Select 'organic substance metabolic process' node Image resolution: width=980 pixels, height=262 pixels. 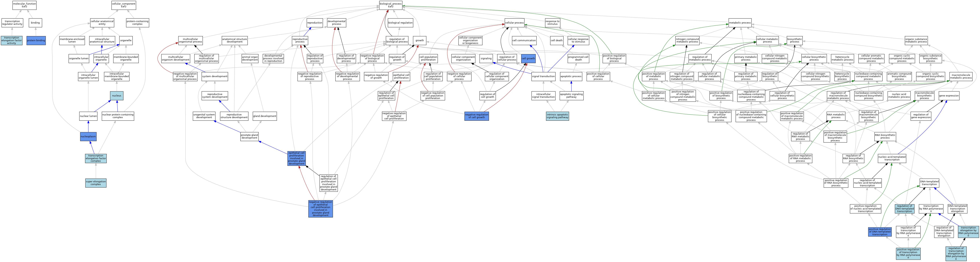(x=916, y=40)
